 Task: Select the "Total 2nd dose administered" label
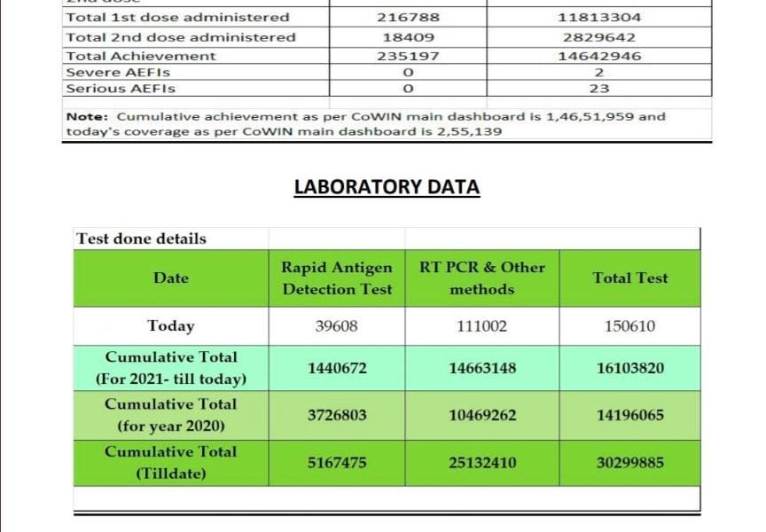click(x=181, y=37)
